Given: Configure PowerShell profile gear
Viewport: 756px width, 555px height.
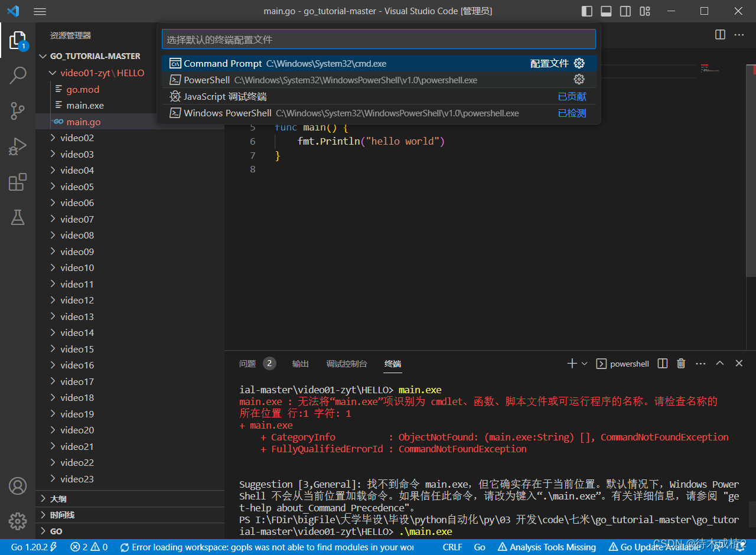Looking at the screenshot, I should 579,80.
